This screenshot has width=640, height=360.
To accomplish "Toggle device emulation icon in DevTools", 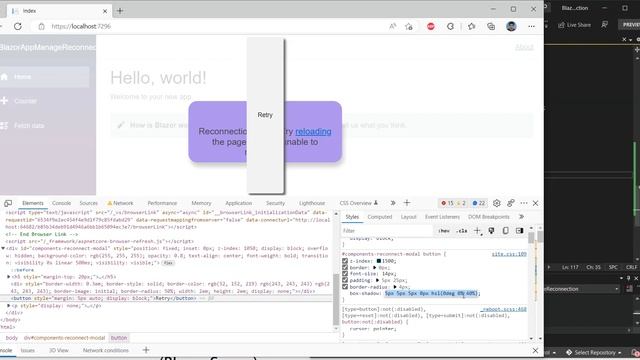I will click(x=8, y=203).
